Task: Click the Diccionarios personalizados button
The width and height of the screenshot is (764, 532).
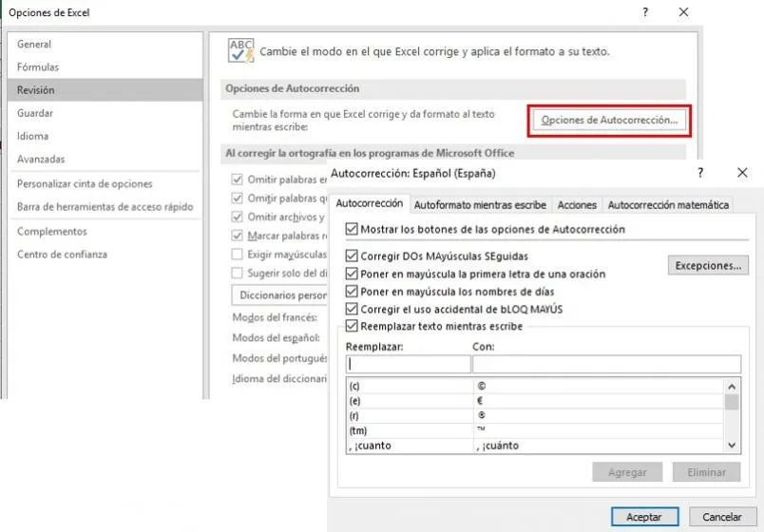Action: click(279, 295)
